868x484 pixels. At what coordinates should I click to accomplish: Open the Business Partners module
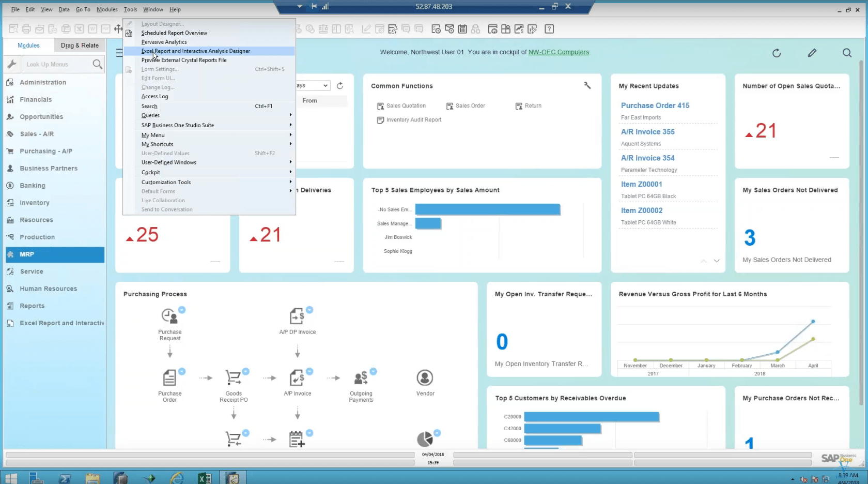pos(48,168)
